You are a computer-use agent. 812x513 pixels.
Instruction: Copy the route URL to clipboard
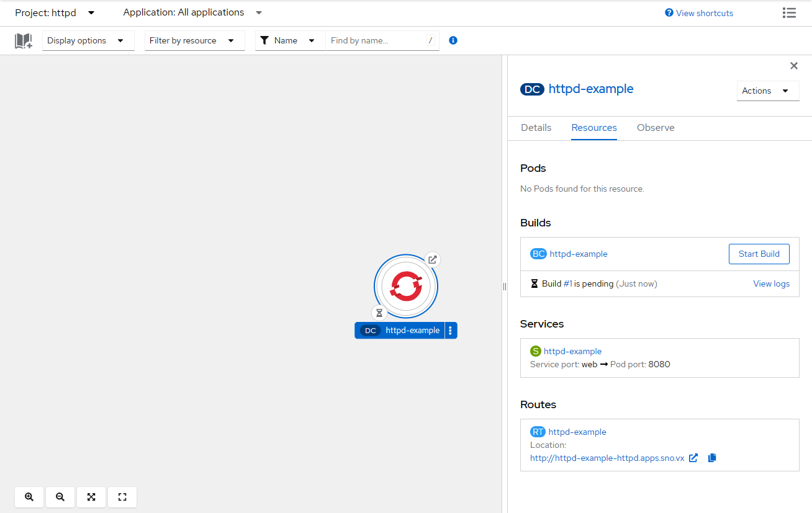(x=711, y=458)
